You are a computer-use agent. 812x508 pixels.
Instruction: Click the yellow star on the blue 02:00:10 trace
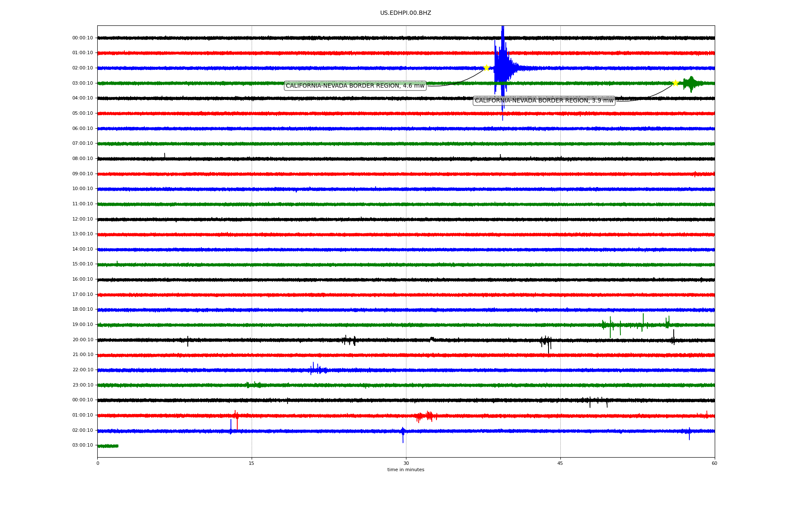[x=486, y=68]
